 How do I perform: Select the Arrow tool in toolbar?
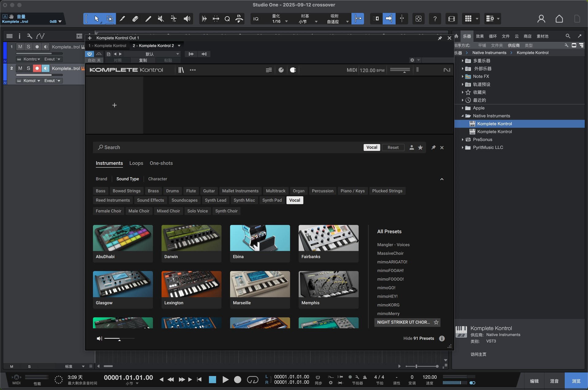96,19
